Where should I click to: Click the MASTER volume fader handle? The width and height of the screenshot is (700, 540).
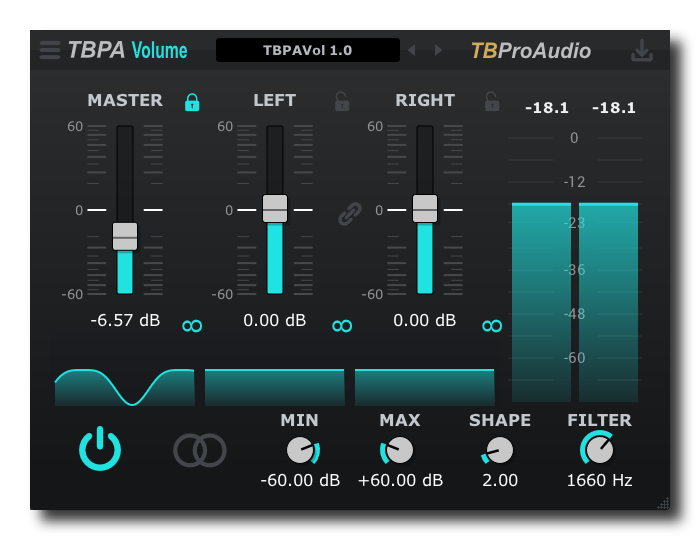point(125,236)
